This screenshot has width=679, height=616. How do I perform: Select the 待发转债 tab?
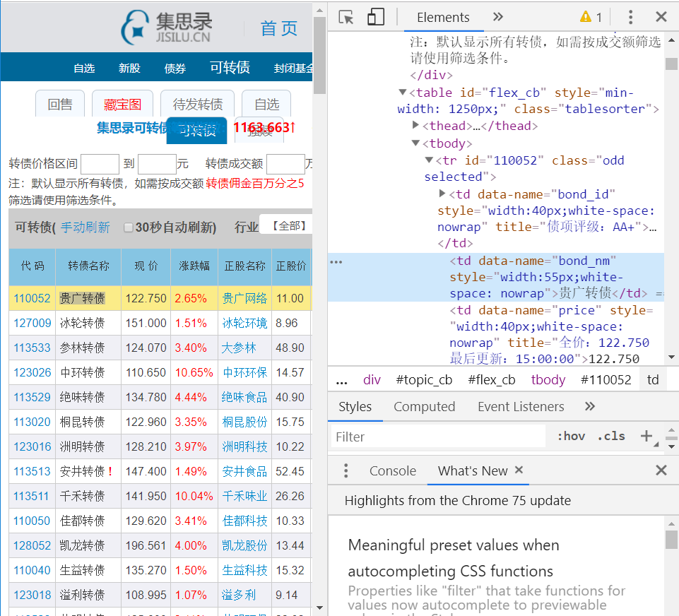[x=197, y=104]
